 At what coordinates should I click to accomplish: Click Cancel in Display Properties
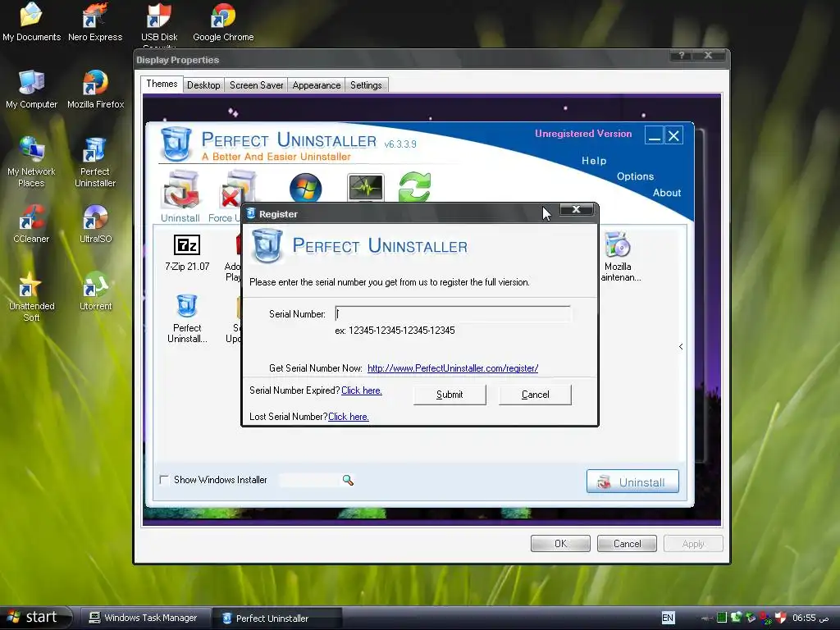click(627, 544)
